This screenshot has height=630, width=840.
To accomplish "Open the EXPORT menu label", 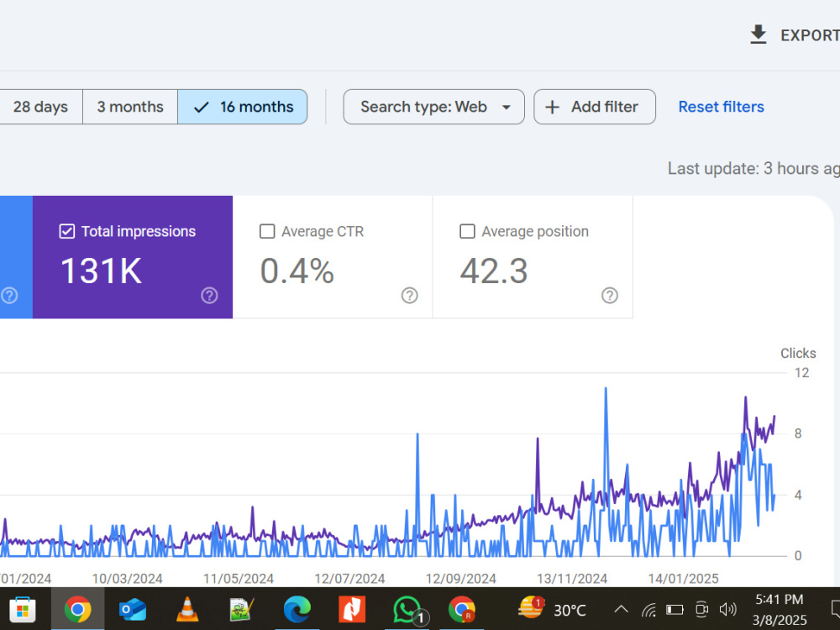I will click(x=810, y=35).
